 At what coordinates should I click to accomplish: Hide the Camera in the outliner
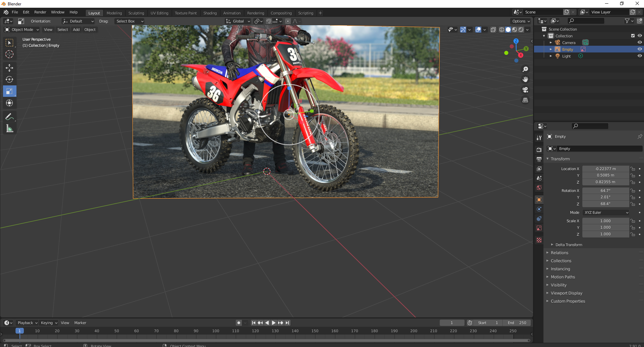pyautogui.click(x=640, y=42)
